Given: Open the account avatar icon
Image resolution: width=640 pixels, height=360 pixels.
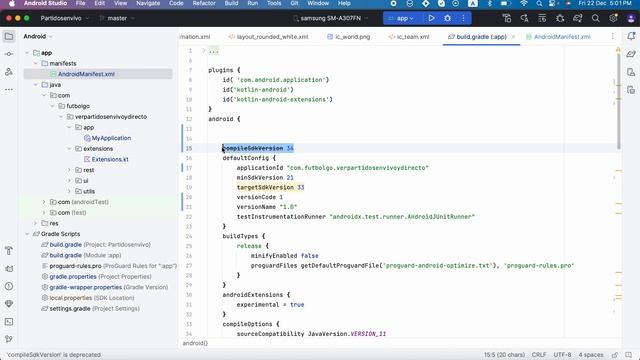Looking at the screenshot, I should (631, 18).
